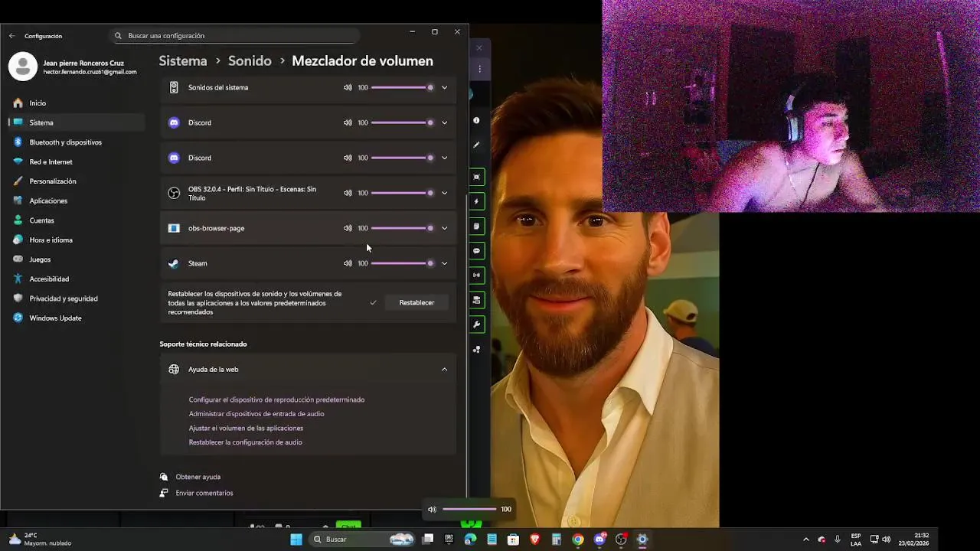Select Sistema in the sidebar
This screenshot has height=551, width=980.
click(x=76, y=122)
